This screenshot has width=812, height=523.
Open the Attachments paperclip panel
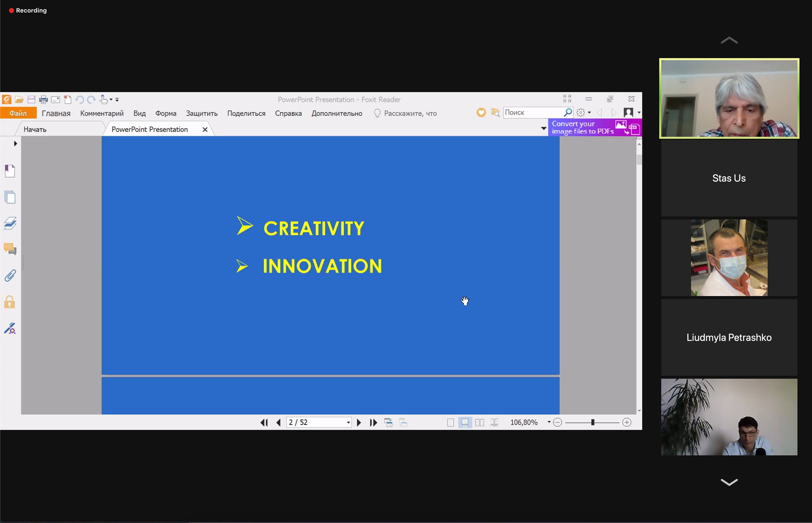coord(10,276)
